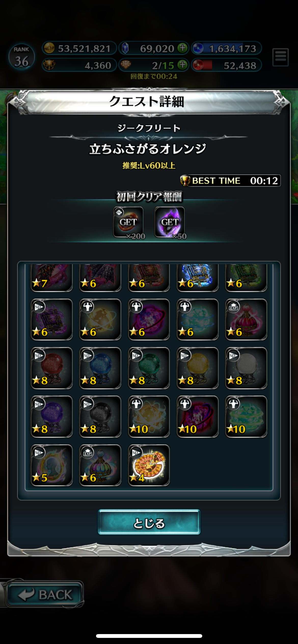Tap the plus next to 2/15 stamina
298x644 pixels.
coord(182,65)
